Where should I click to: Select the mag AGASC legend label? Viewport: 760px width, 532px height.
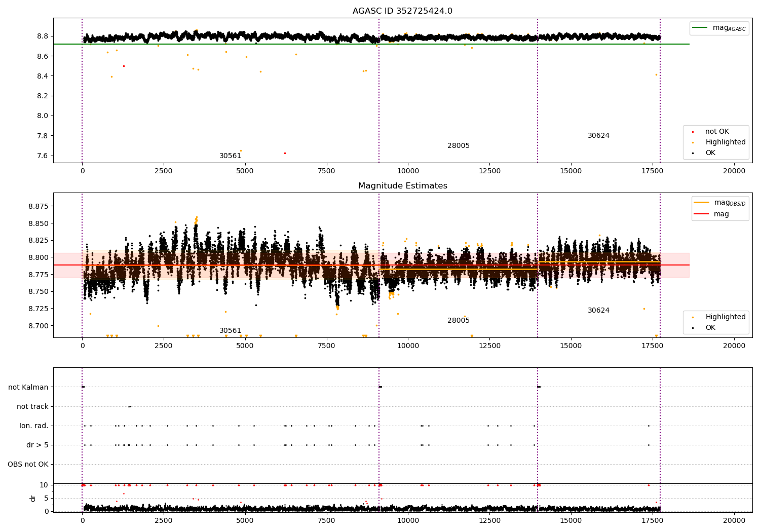[729, 28]
